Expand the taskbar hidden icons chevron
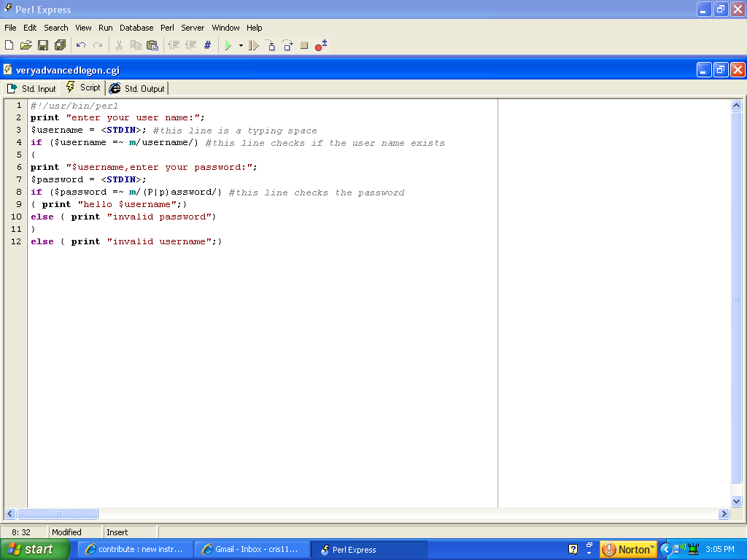747x560 pixels. (666, 549)
